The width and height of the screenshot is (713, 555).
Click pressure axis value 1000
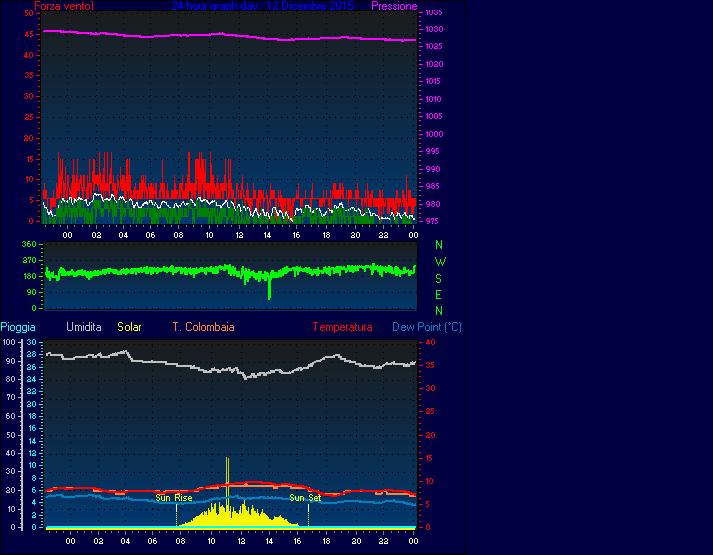(x=434, y=134)
